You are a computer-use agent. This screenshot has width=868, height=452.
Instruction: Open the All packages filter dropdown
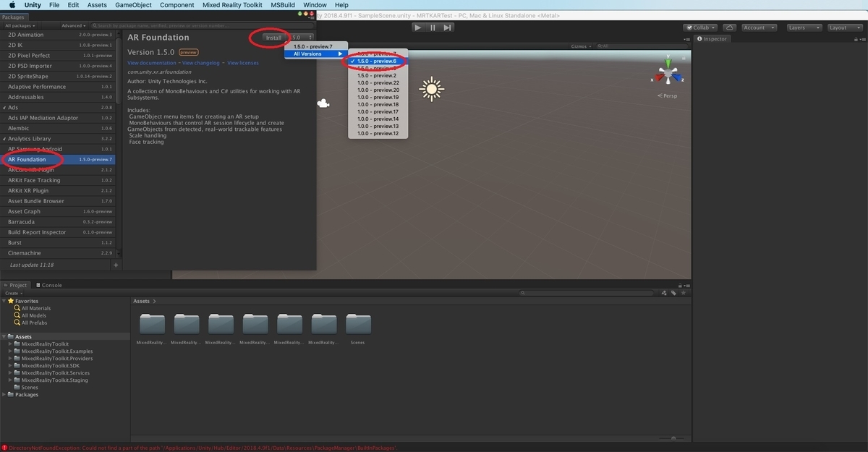point(20,25)
